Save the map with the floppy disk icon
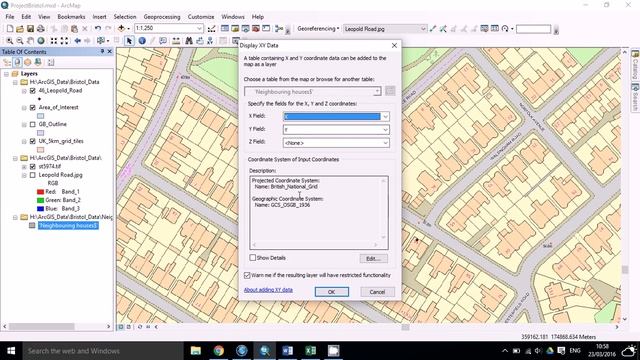This screenshot has width=640, height=360. pyautogui.click(x=30, y=29)
